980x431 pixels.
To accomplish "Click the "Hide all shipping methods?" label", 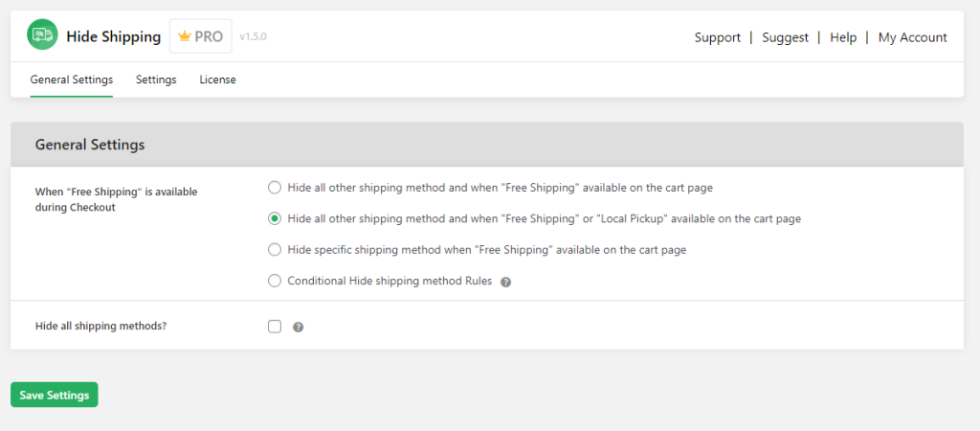I will coord(100,326).
